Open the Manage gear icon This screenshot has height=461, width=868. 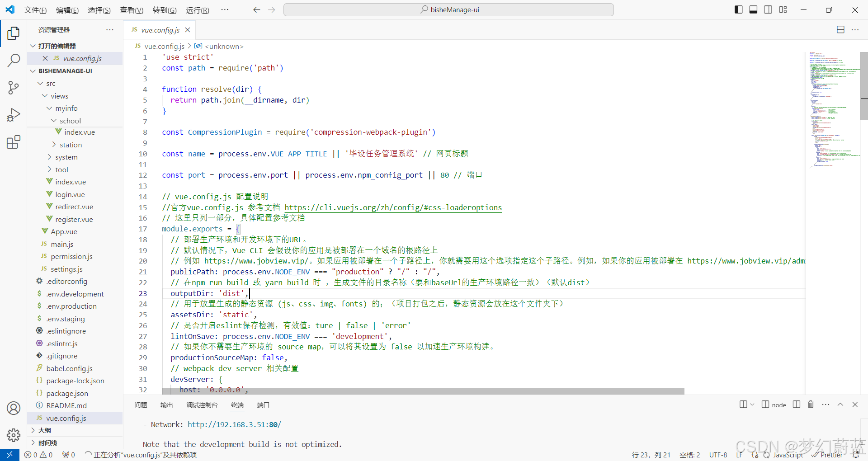point(14,435)
